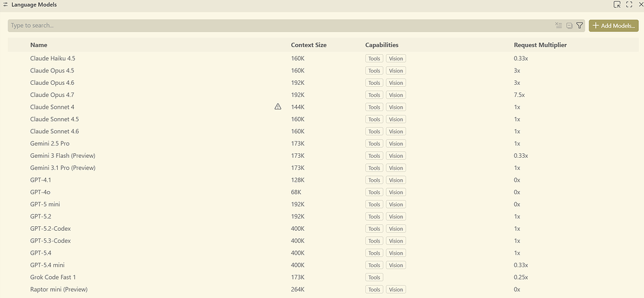Screen dimensions: 644x298
Task: Click the 7.5x multiplier for Claude Opus 4.7
Action: [519, 95]
